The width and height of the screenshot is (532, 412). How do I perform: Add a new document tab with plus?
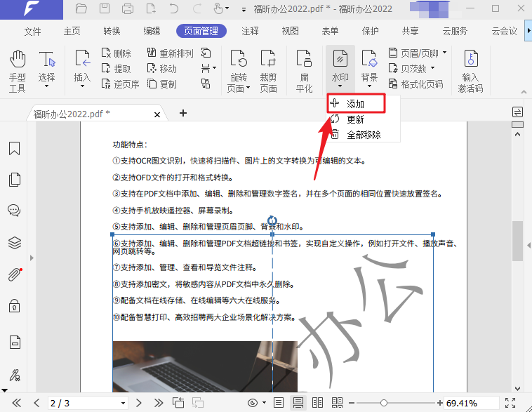tap(183, 113)
